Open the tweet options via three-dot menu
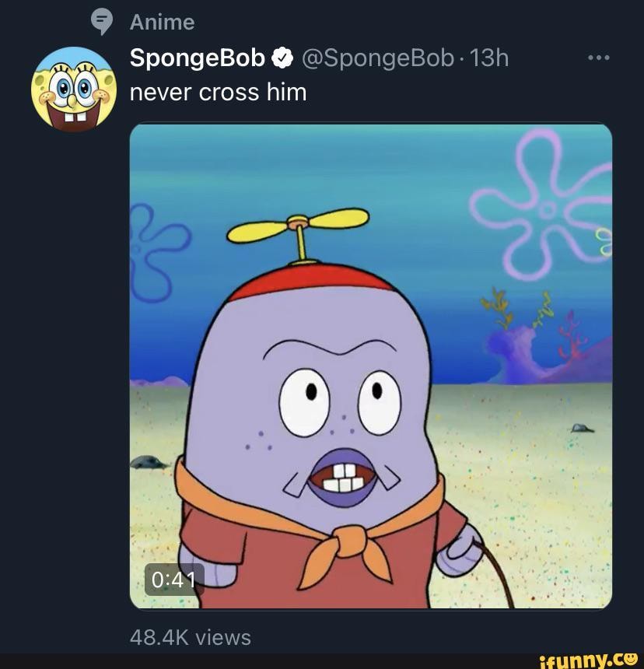The height and width of the screenshot is (669, 644). [x=597, y=56]
